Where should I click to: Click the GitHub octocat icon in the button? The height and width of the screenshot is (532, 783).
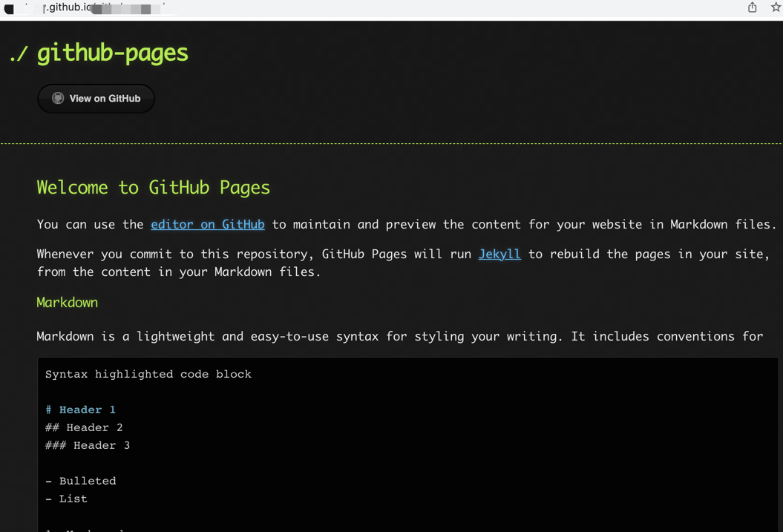click(58, 99)
